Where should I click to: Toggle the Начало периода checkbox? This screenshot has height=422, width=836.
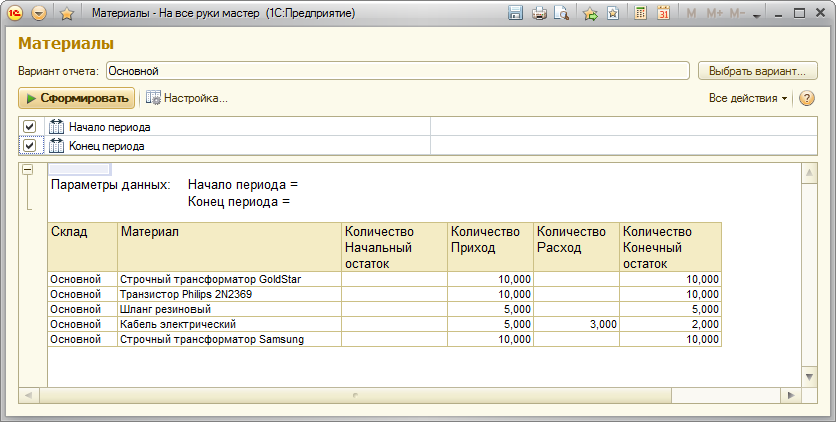pyautogui.click(x=29, y=127)
